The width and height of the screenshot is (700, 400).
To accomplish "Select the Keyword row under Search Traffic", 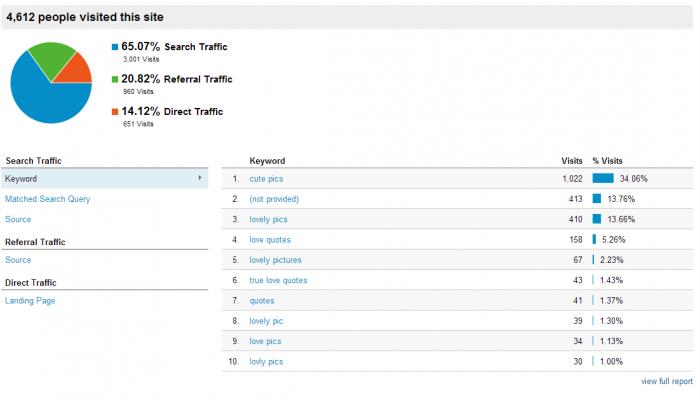I will 104,179.
